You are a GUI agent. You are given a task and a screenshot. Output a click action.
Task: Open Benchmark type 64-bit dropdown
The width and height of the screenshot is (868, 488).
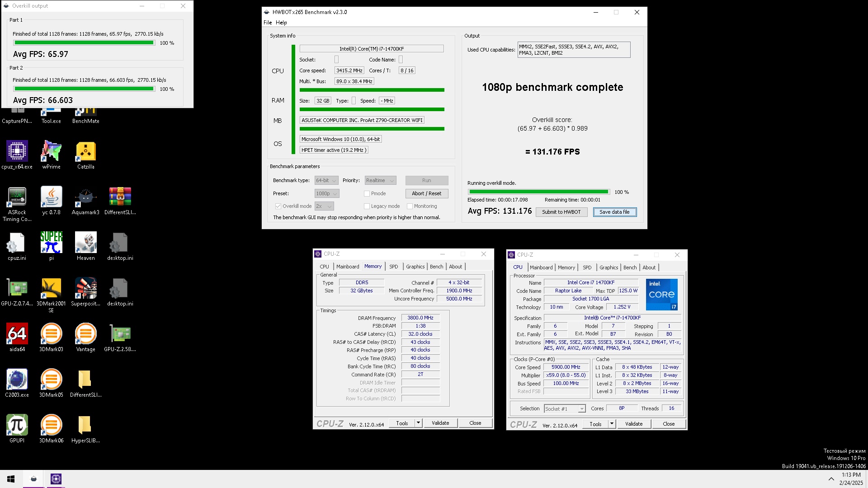(x=326, y=180)
